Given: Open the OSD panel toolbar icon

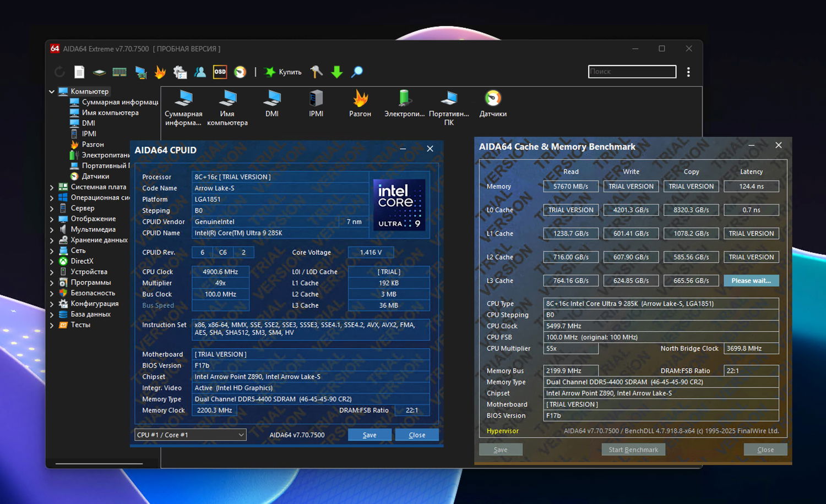Looking at the screenshot, I should (220, 72).
